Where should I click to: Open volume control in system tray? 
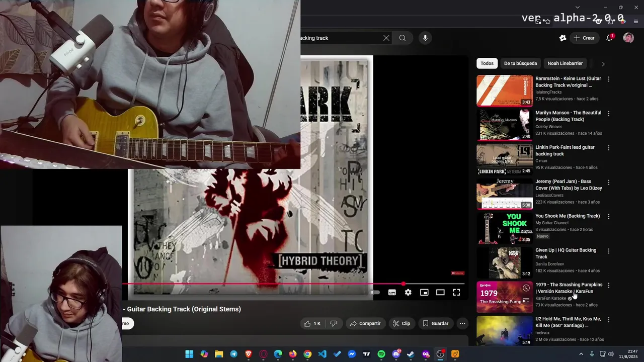pos(611,354)
